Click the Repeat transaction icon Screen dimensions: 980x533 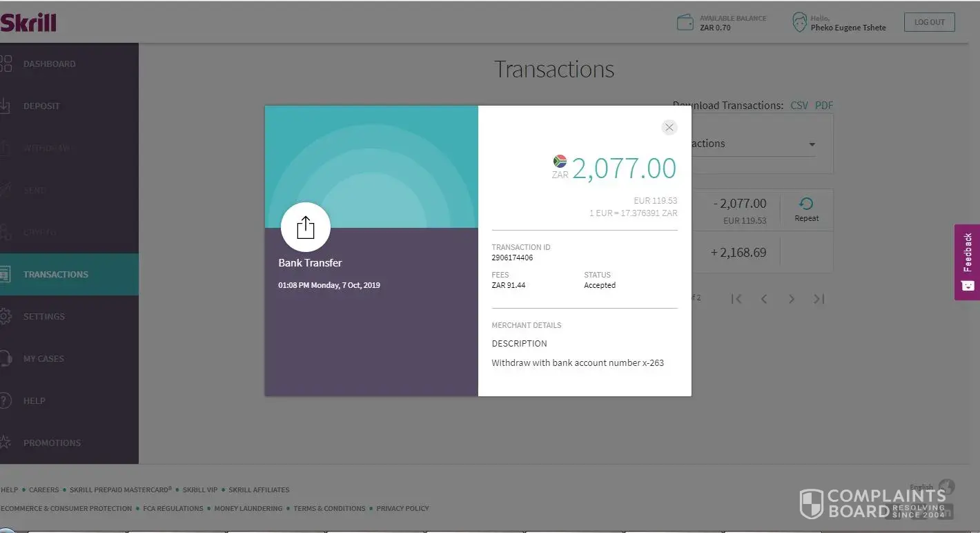(x=806, y=204)
